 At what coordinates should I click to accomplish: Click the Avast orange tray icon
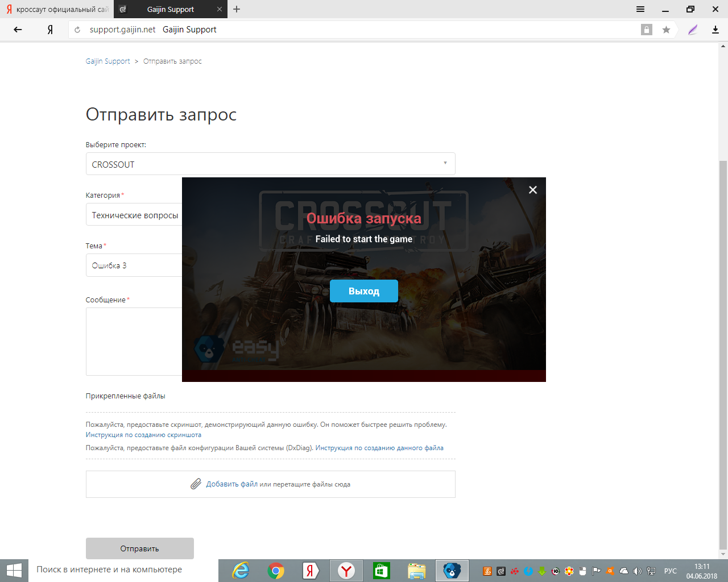[x=610, y=571]
